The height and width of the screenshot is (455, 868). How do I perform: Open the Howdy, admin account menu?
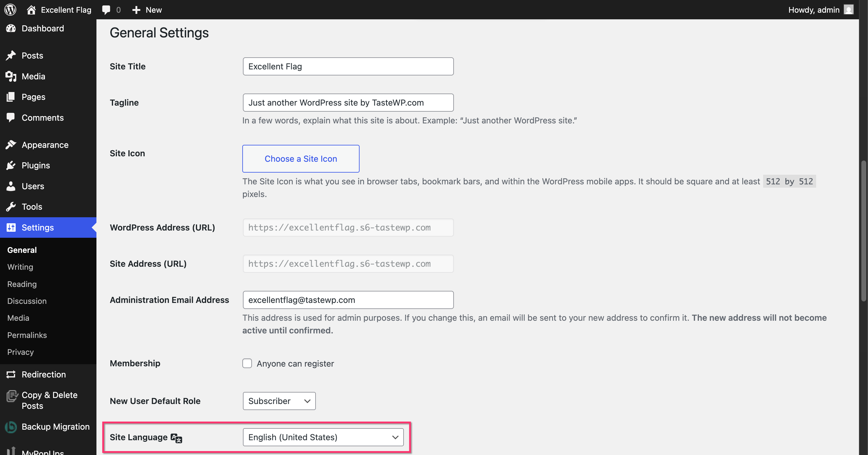click(814, 9)
